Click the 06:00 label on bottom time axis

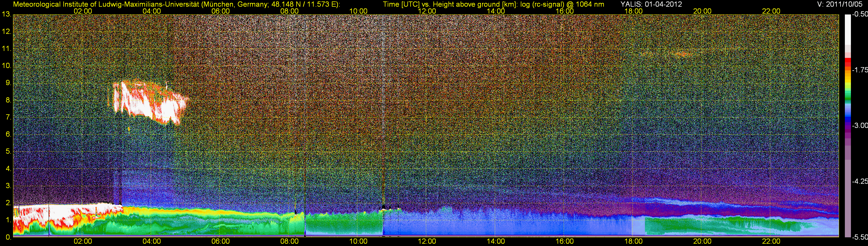(x=220, y=241)
